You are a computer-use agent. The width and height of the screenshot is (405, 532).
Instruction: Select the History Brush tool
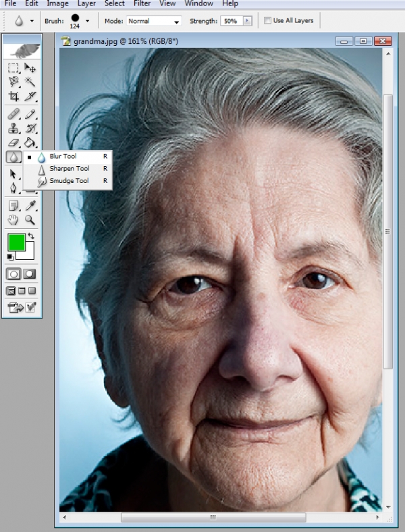30,128
